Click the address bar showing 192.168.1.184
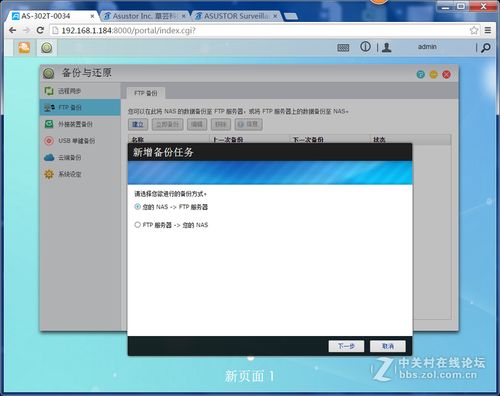Viewport: 500px width, 396px height. coord(265,30)
